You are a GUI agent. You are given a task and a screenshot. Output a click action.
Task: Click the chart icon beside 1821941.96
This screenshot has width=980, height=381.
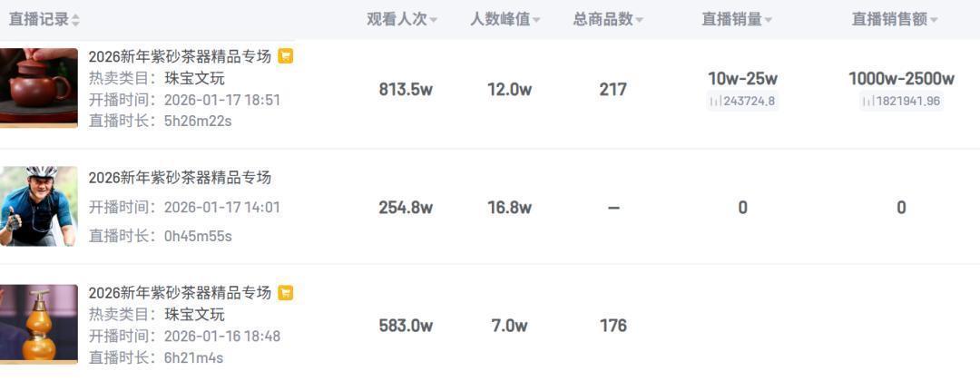868,101
